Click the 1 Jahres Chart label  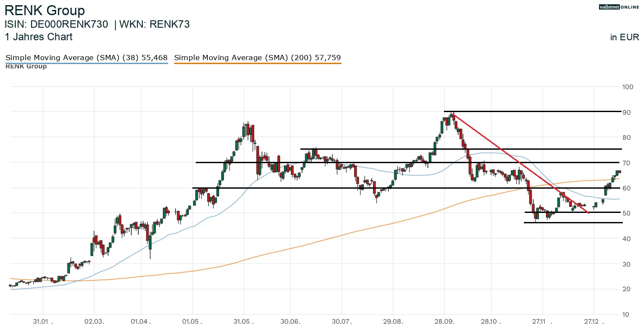click(38, 37)
